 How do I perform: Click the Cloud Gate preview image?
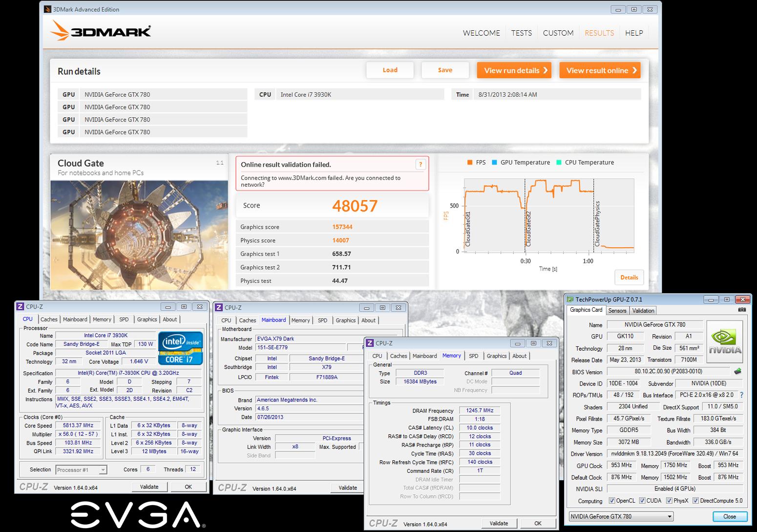pos(139,235)
